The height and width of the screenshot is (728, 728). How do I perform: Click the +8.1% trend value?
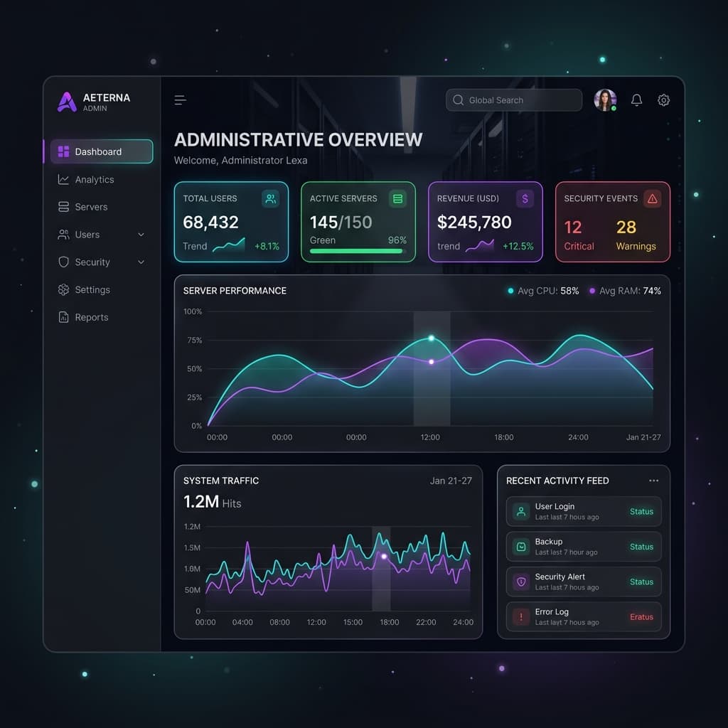[267, 246]
